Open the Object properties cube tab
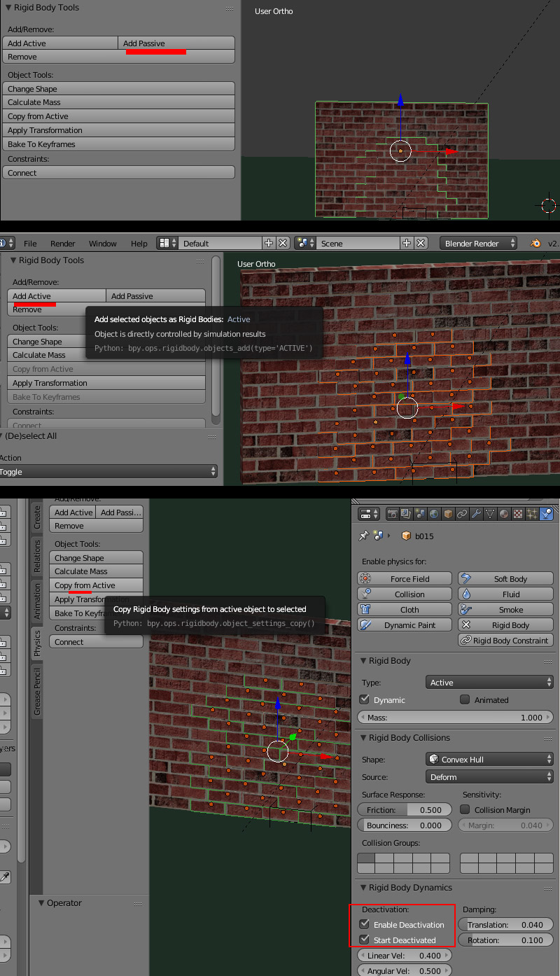 pos(448,514)
